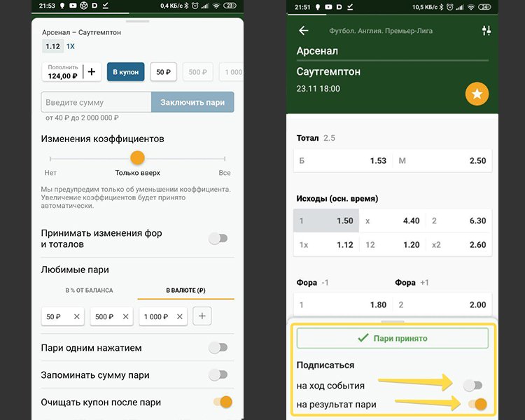
Task: Tap the Wi-Fi icon in left phone status bar
Action: (216, 6)
